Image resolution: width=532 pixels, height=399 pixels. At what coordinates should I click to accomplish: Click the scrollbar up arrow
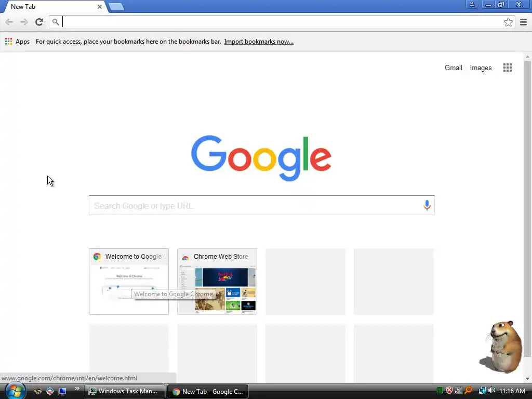(527, 57)
